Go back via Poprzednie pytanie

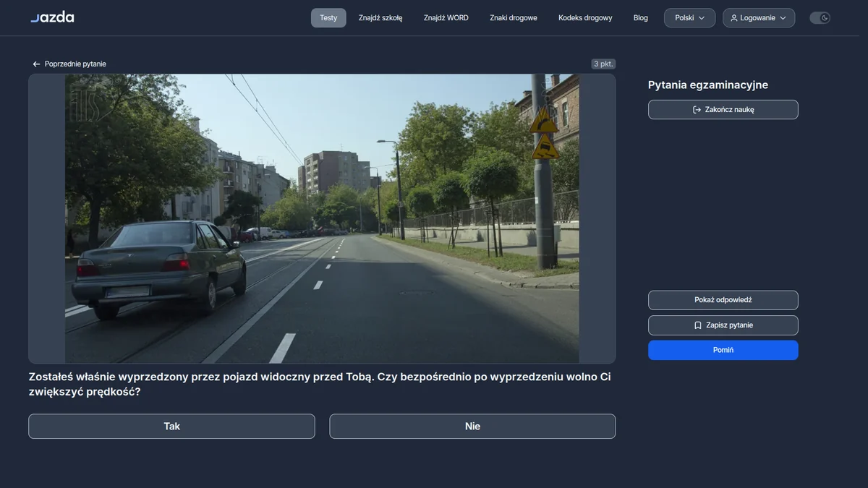click(69, 64)
